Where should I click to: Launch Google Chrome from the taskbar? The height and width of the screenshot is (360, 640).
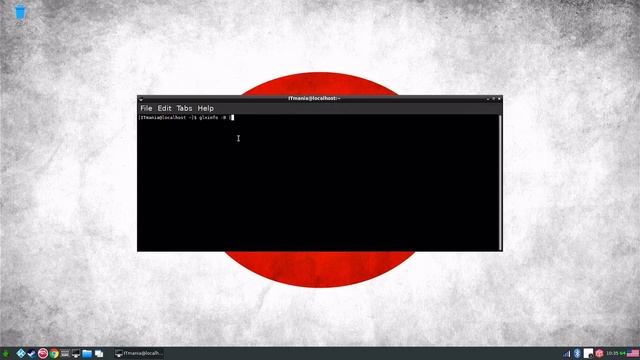tap(54, 353)
